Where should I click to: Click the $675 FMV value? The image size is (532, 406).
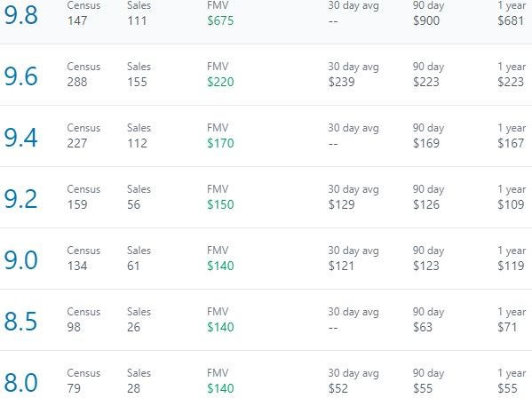tap(220, 20)
